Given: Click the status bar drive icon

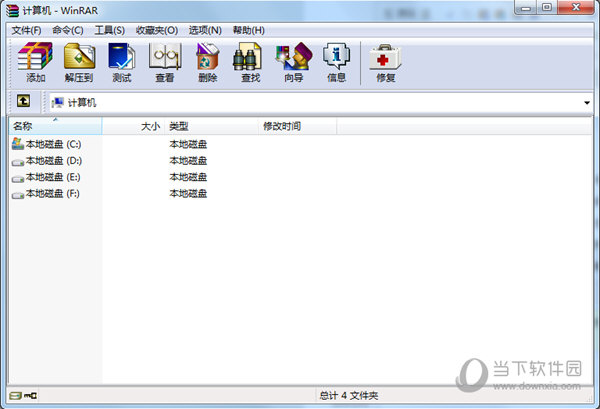Looking at the screenshot, I should 17,396.
